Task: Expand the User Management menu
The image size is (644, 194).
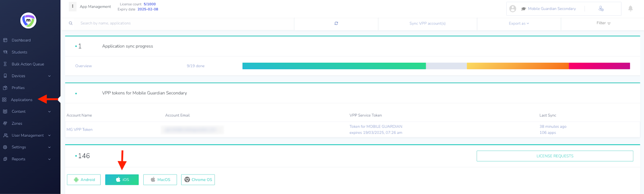Action: pyautogui.click(x=27, y=136)
